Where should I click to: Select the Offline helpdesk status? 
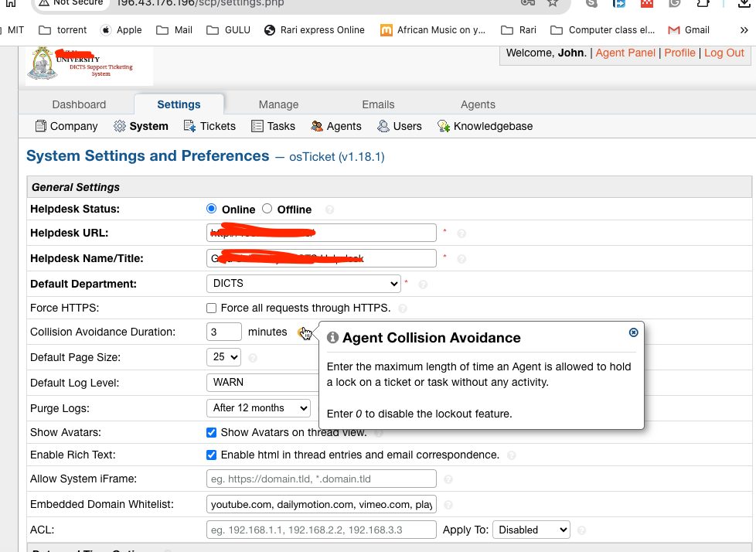coord(267,209)
